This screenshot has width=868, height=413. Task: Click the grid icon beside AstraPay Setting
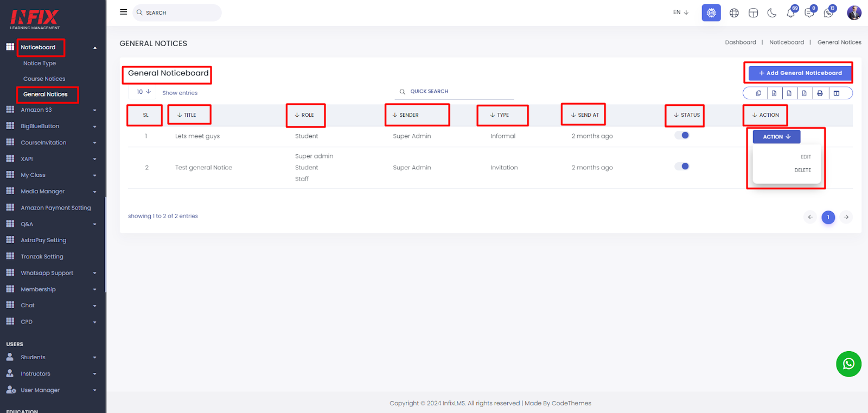pos(10,240)
